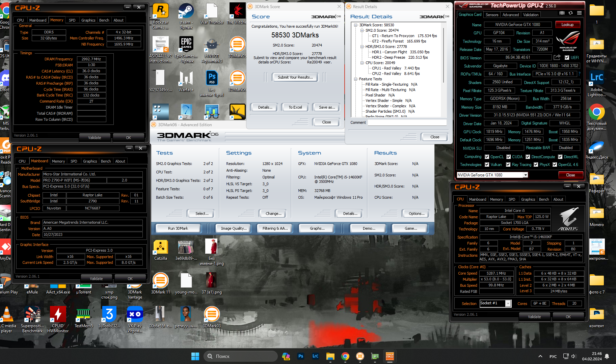Open the GPU selection dropdown in GPU-Z
The width and height of the screenshot is (616, 364).
(x=526, y=175)
